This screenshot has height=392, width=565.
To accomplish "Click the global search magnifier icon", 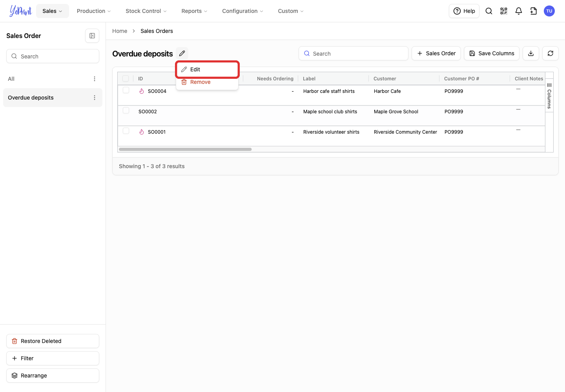I will [489, 11].
